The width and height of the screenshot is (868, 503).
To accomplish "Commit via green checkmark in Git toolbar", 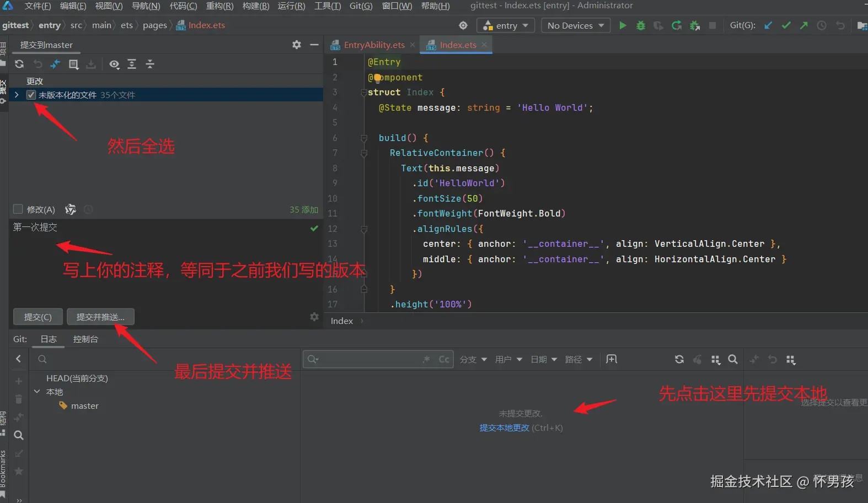I will 786,25.
